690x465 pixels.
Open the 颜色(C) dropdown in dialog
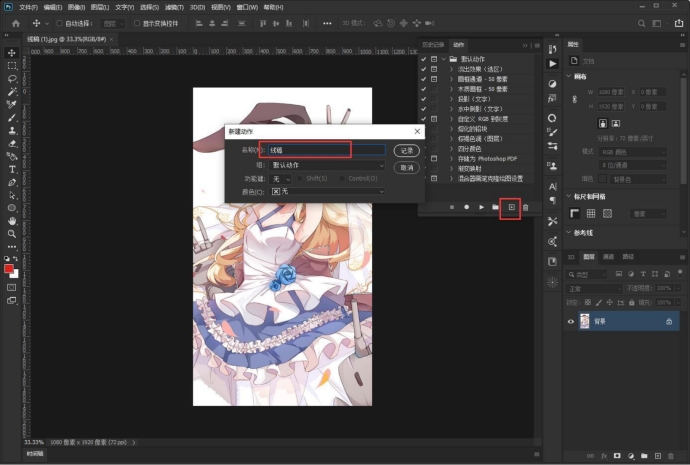click(327, 191)
